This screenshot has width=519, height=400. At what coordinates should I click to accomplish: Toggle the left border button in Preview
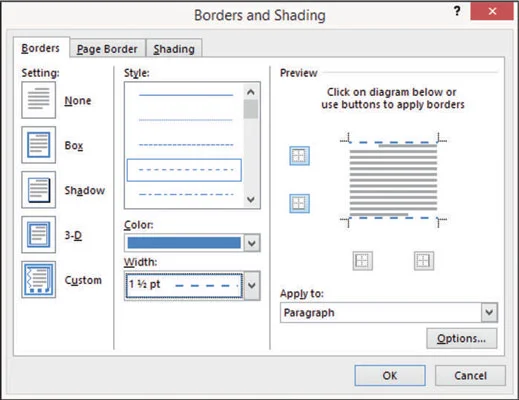tap(363, 261)
